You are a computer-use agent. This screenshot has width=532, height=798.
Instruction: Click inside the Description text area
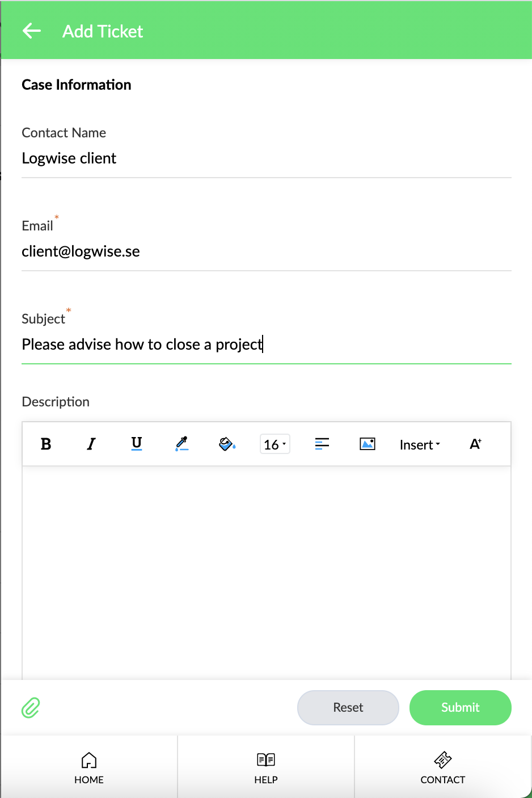click(267, 572)
